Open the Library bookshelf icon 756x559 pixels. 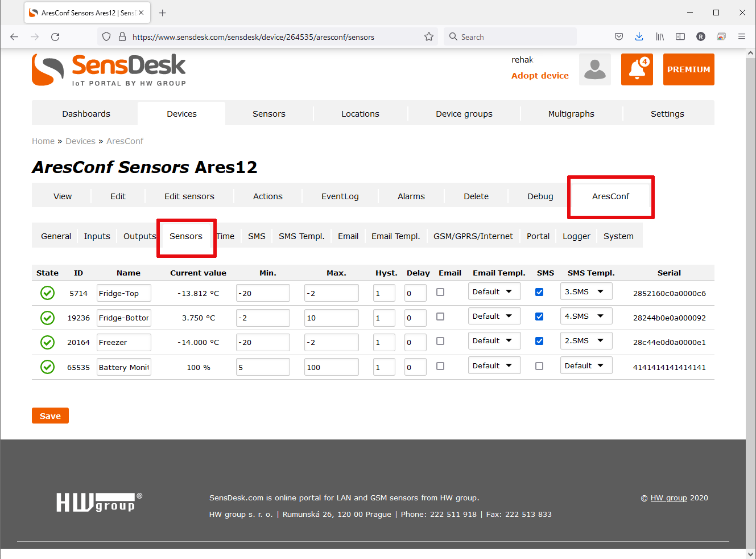pyautogui.click(x=660, y=36)
